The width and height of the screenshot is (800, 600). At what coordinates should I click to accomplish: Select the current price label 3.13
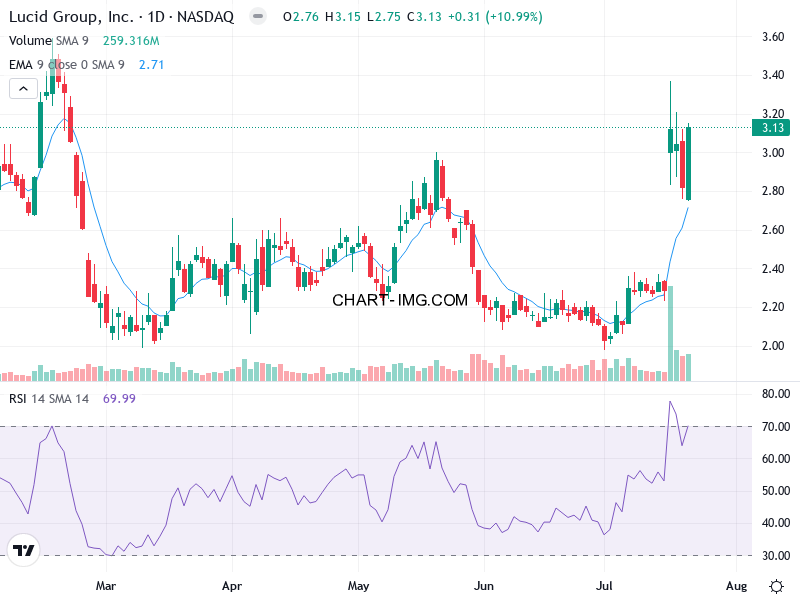[x=771, y=128]
